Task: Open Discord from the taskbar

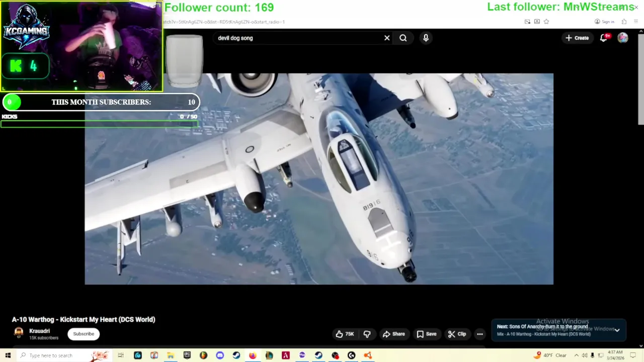Action: [220, 355]
